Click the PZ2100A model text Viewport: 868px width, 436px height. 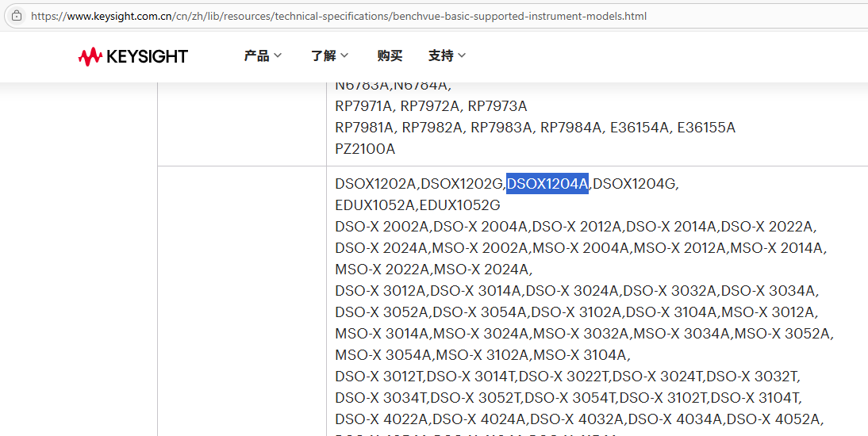[x=365, y=149]
